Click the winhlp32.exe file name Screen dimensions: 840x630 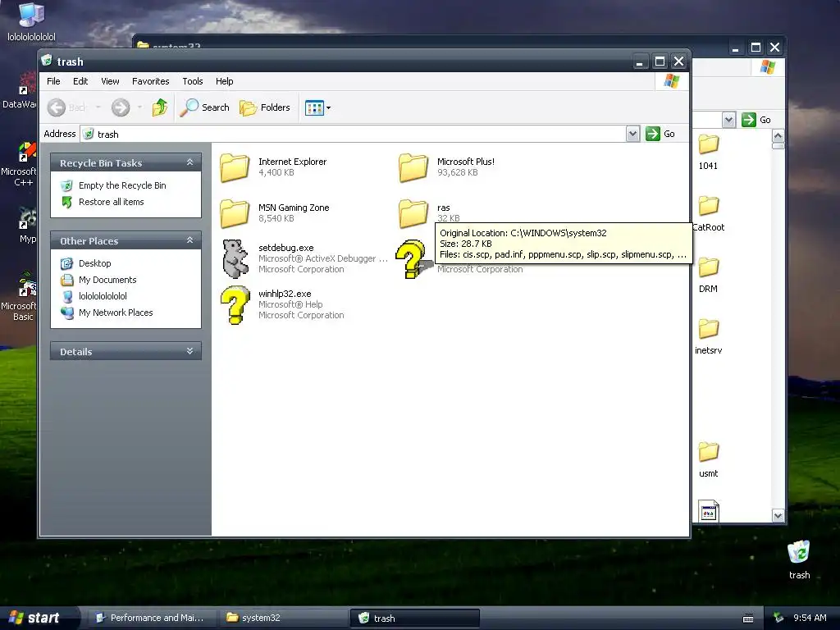(x=285, y=294)
